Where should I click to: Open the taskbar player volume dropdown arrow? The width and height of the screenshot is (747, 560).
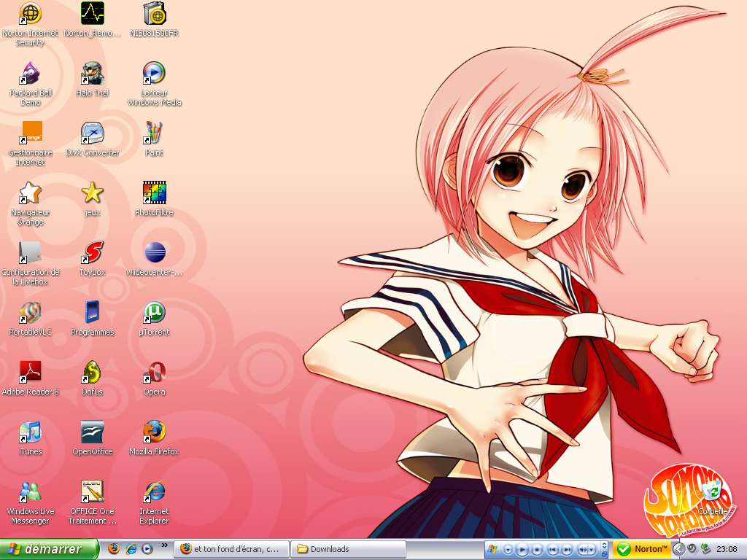[591, 550]
